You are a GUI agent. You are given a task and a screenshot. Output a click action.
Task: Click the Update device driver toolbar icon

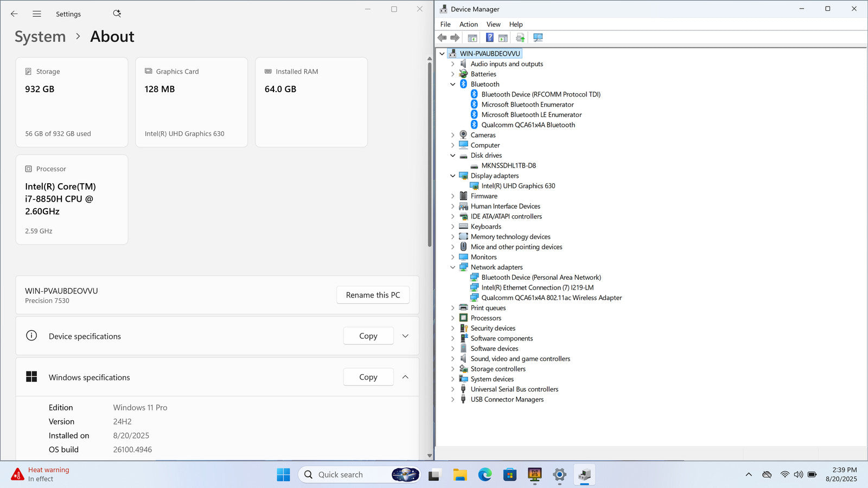tap(520, 37)
